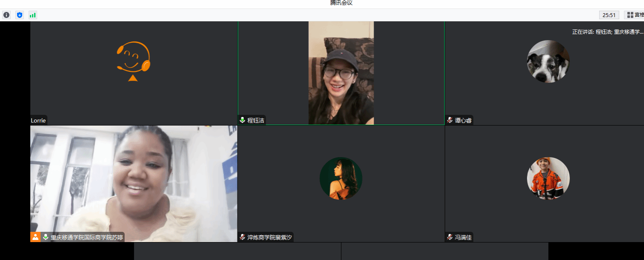Click the green mic icon beside 重庆移通学院国际商学院苏婷
The width and height of the screenshot is (644, 260).
point(46,237)
